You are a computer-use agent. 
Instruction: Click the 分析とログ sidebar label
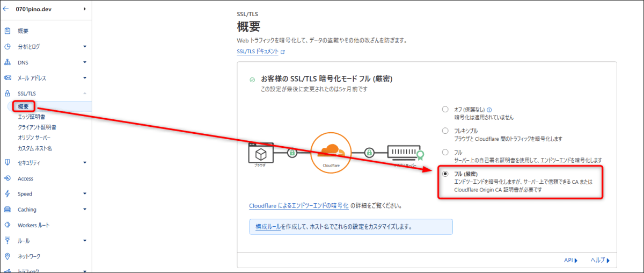click(28, 47)
